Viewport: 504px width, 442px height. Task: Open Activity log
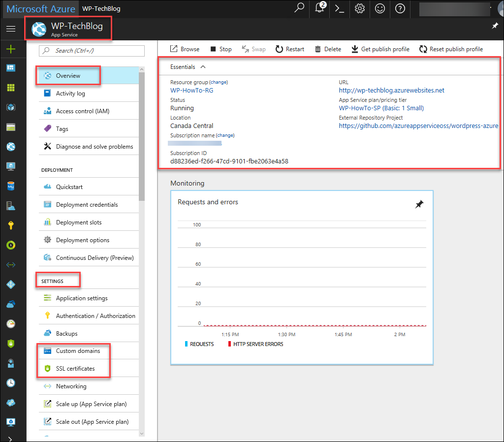pyautogui.click(x=89, y=93)
